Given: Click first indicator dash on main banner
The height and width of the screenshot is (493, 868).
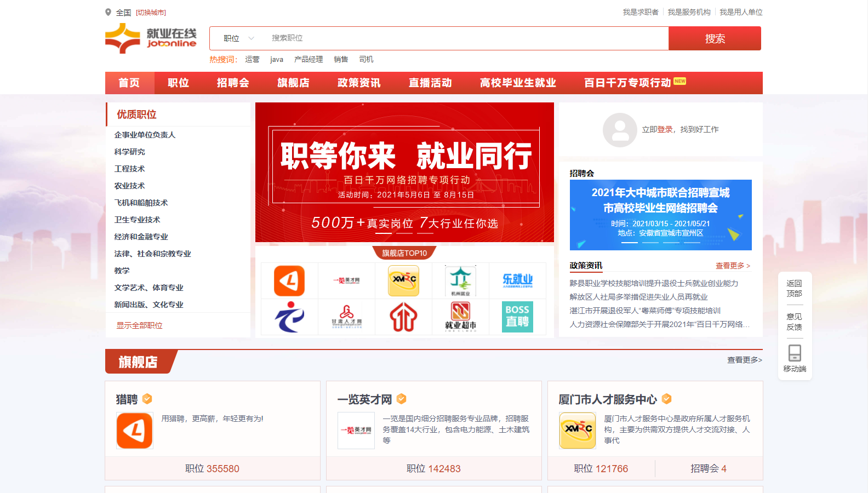Looking at the screenshot, I should pos(383,233).
